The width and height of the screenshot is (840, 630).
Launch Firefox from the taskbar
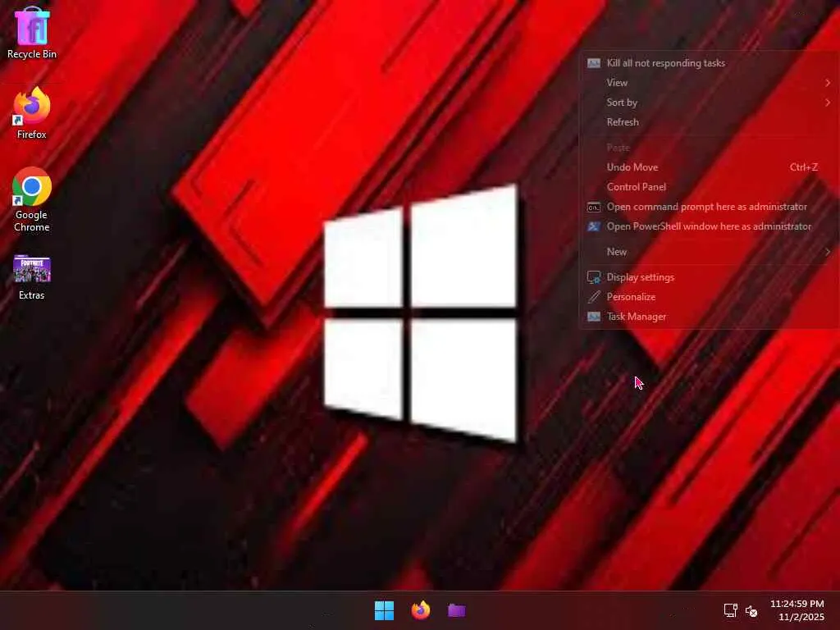click(421, 610)
